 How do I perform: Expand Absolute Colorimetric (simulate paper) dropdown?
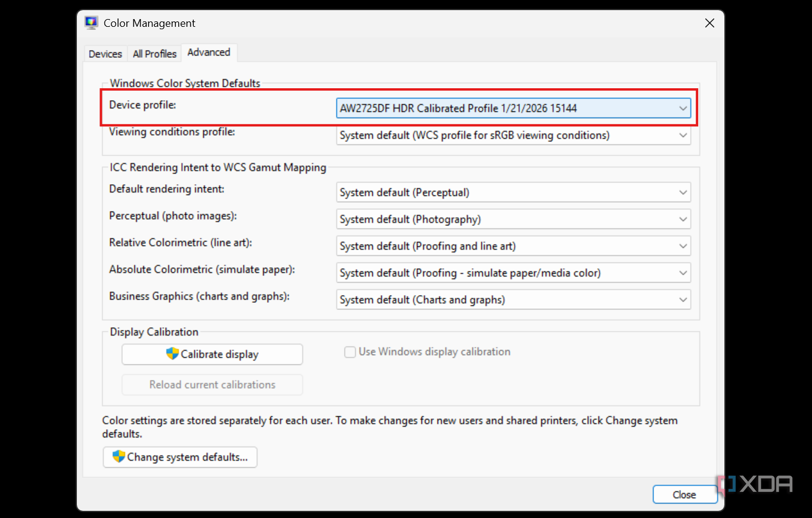point(513,273)
